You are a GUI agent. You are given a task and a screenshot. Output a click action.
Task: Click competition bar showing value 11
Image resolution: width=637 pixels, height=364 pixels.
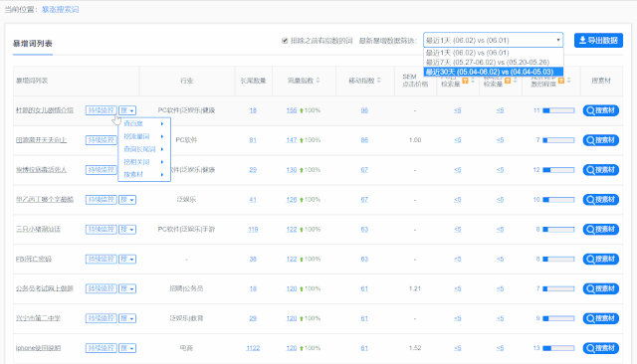click(558, 110)
